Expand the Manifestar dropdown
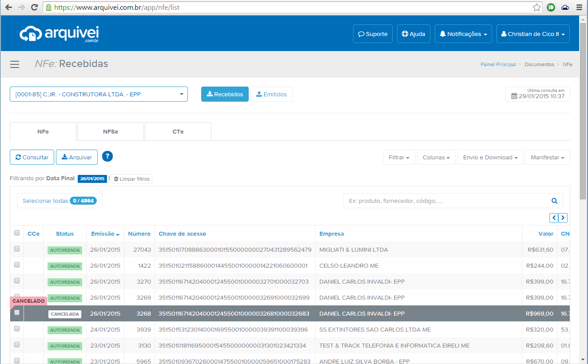The height and width of the screenshot is (364, 588). 548,157
